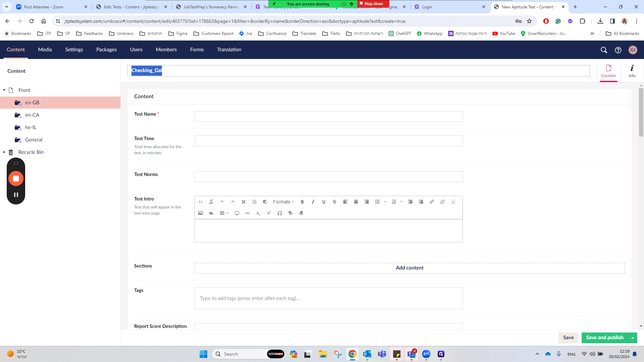Insert a bullet list
The image size is (644, 362).
tap(377, 202)
